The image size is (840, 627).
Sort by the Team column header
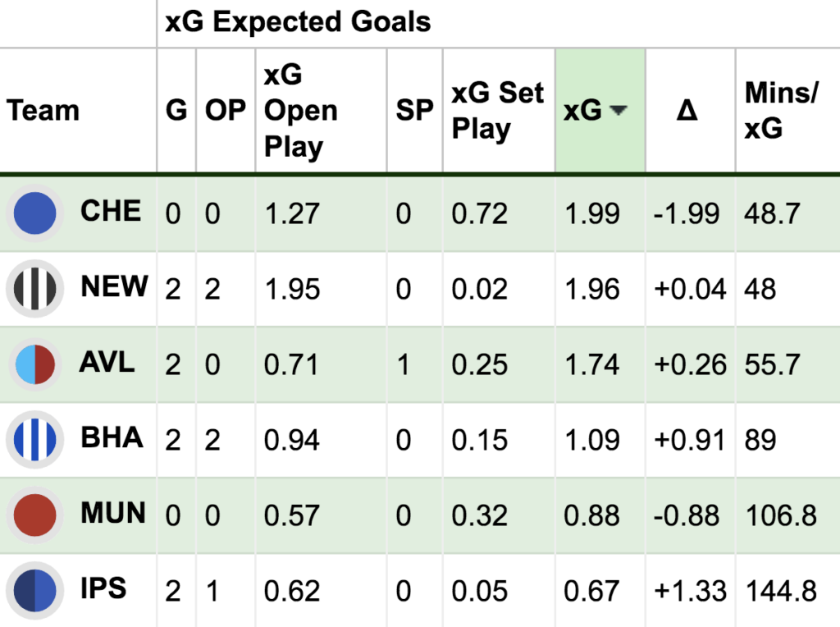(x=43, y=111)
